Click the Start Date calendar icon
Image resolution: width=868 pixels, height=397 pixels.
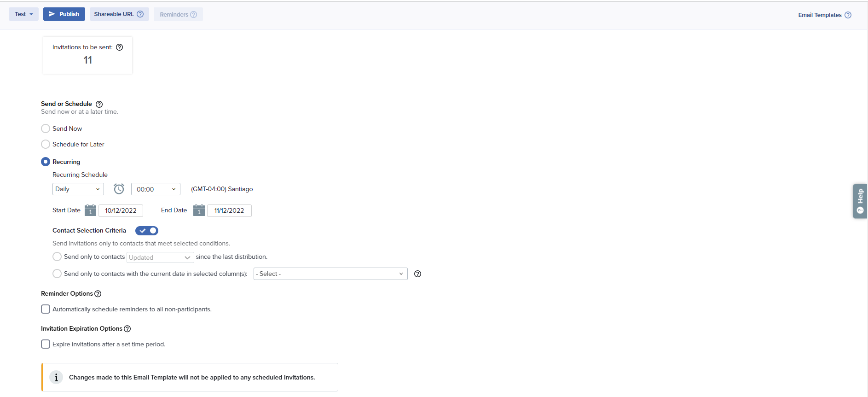[x=90, y=210]
